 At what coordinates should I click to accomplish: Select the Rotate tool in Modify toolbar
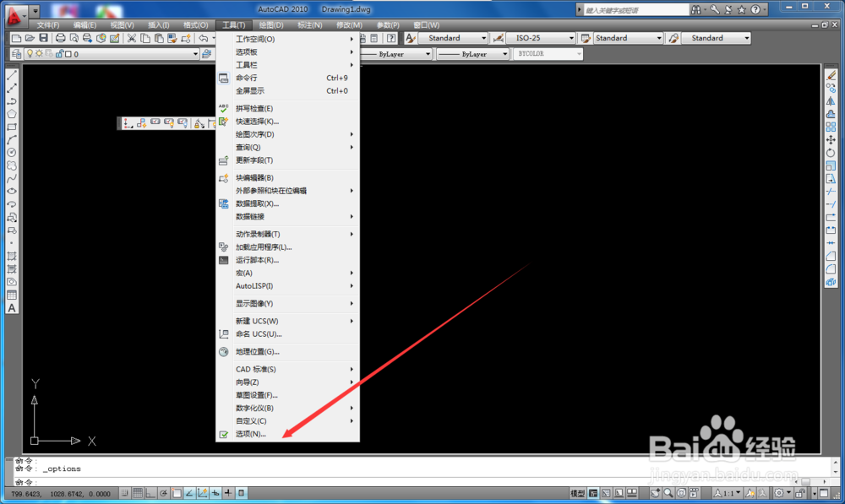[x=831, y=153]
